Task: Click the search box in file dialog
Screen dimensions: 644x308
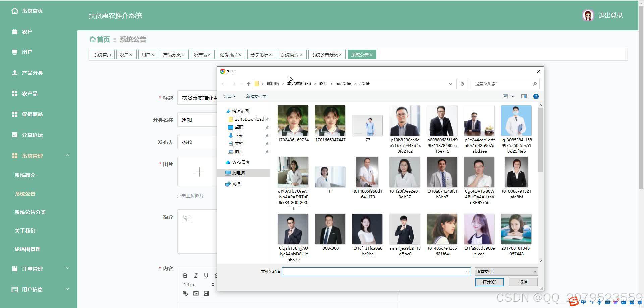Action: tap(501, 84)
